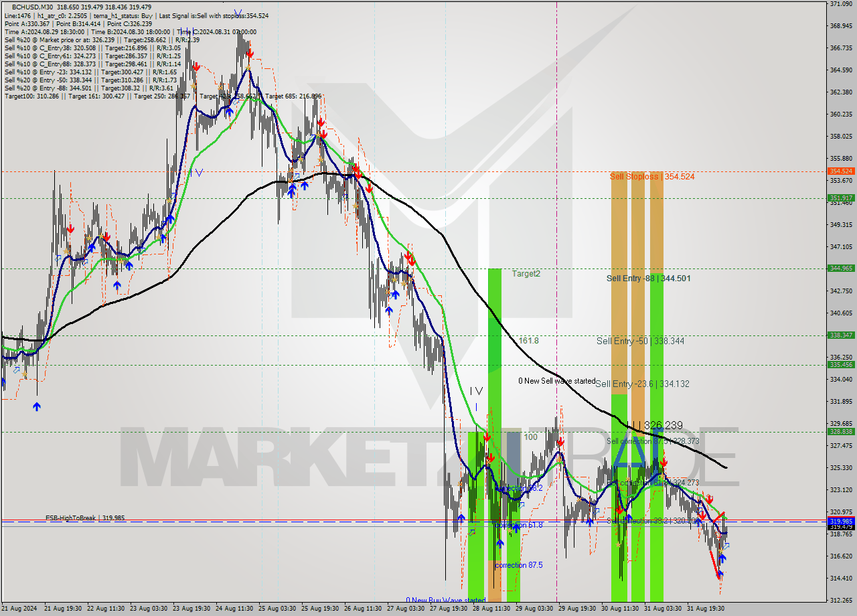Click the green 344.965 price tag on axis

point(841,268)
